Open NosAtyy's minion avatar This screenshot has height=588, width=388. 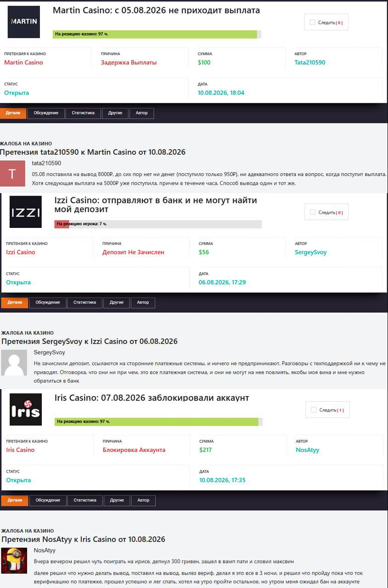pos(14,561)
